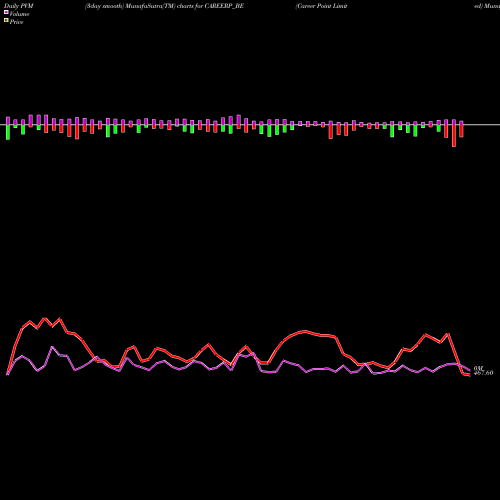This screenshot has height=500, width=500.
Task: Click the magenta volume line's highest peak
Action: 52,347
